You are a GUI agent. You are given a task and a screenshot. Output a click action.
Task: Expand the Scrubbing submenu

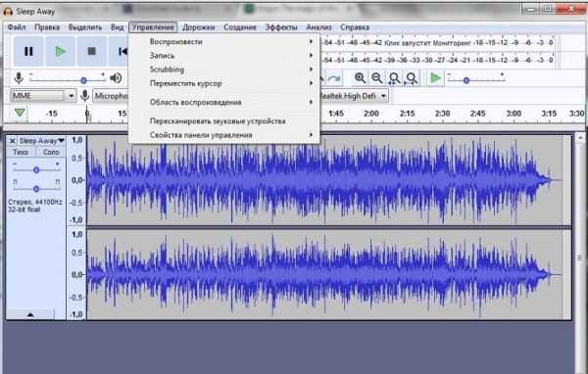(224, 70)
